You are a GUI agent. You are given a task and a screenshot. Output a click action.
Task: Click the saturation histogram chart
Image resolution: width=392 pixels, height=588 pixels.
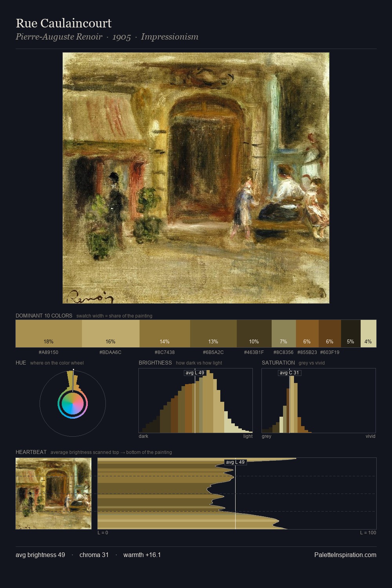pos(319,401)
